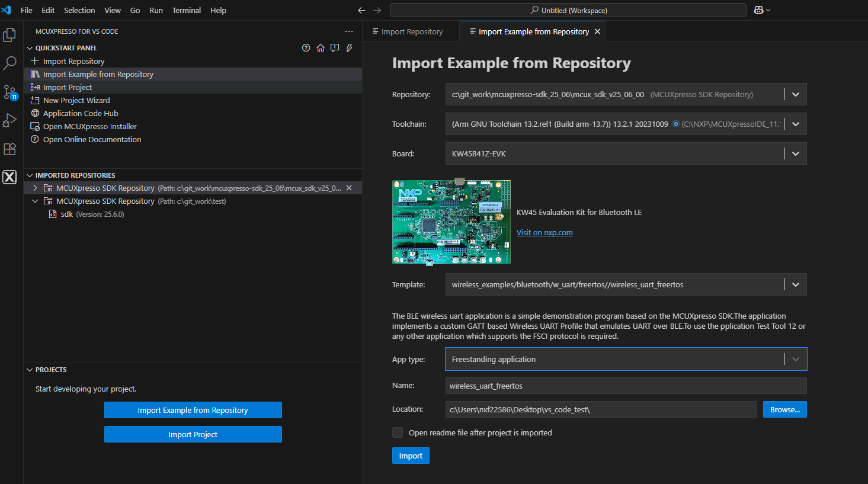Open the Board selection dropdown
868x484 pixels.
click(795, 153)
